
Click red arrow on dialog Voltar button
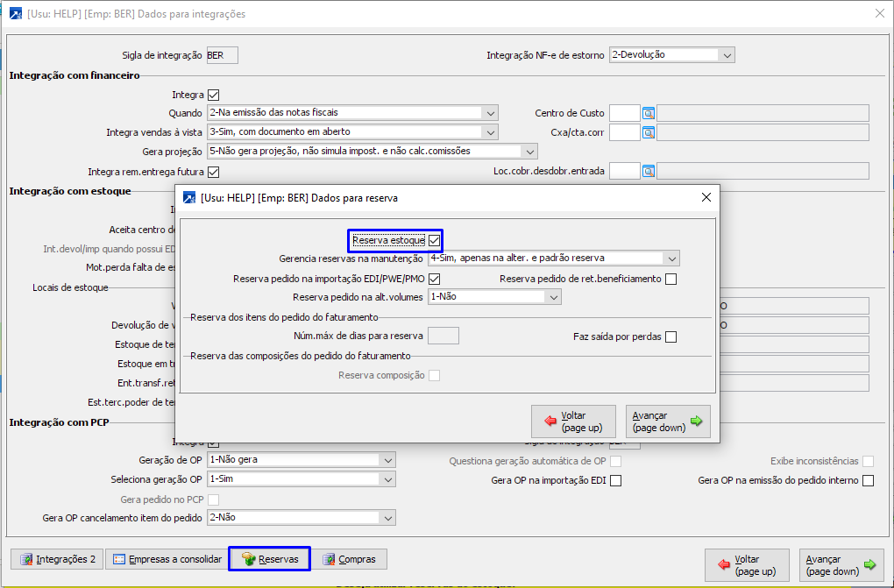[550, 421]
